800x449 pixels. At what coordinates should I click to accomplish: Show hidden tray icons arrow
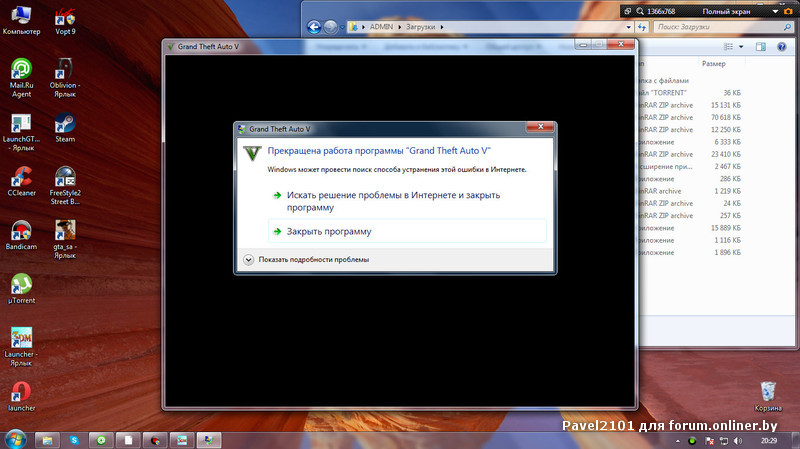678,441
